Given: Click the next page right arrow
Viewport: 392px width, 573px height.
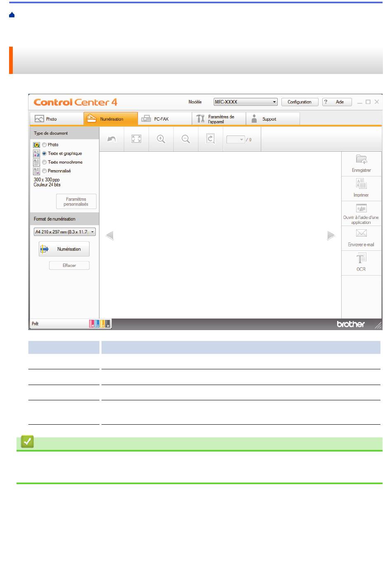Looking at the screenshot, I should click(331, 235).
